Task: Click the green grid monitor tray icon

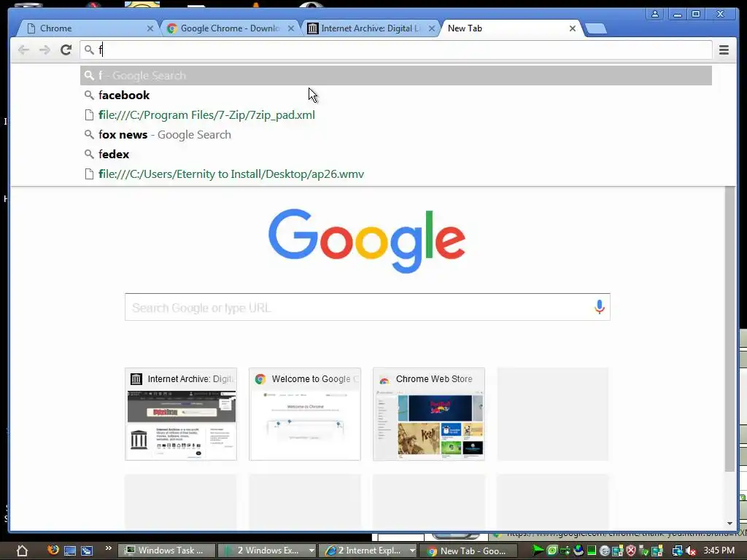Action: pyautogui.click(x=592, y=551)
